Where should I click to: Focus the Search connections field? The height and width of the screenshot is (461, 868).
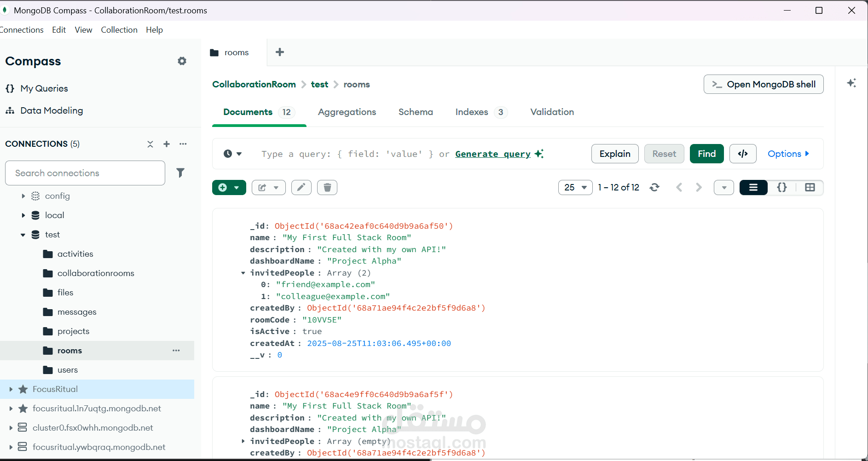(x=85, y=173)
